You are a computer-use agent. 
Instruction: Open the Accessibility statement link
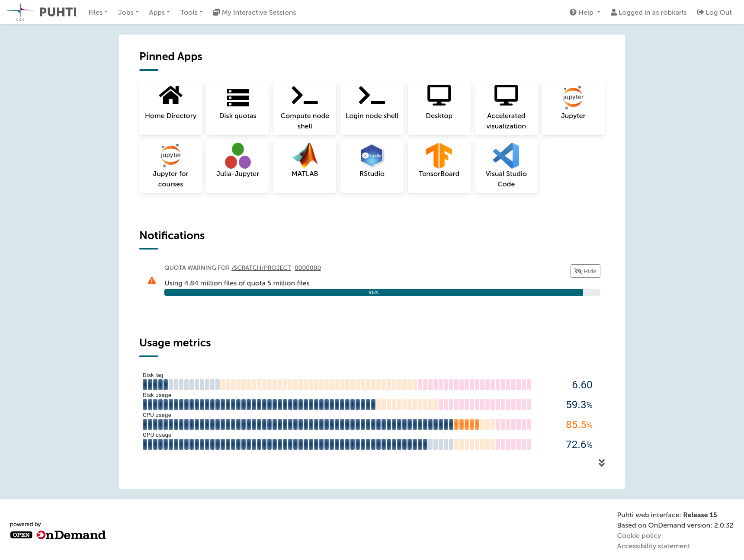(x=653, y=546)
